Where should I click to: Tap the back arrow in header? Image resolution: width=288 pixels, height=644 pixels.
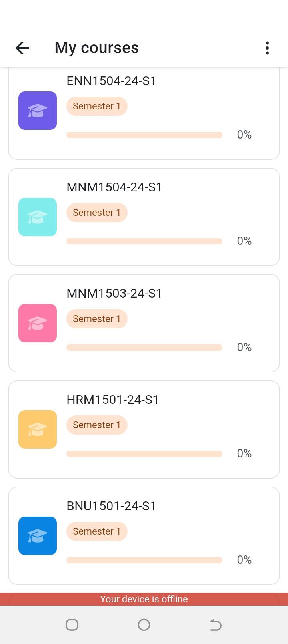click(22, 48)
